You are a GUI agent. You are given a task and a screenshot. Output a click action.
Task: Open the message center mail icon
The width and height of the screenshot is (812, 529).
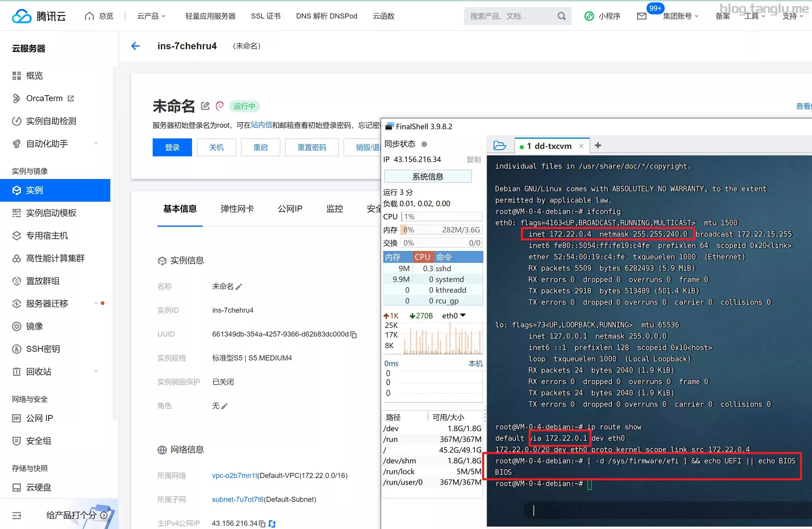(x=641, y=16)
